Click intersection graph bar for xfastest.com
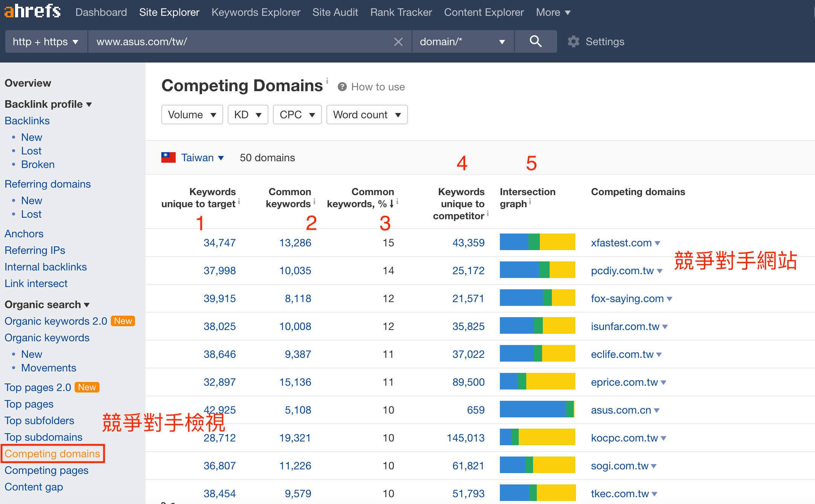This screenshot has height=504, width=815. click(538, 242)
